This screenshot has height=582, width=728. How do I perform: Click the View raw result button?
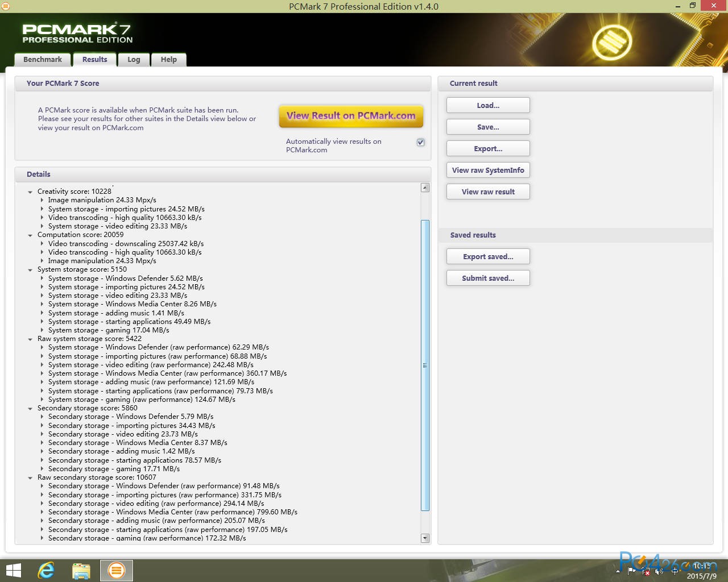pos(488,192)
